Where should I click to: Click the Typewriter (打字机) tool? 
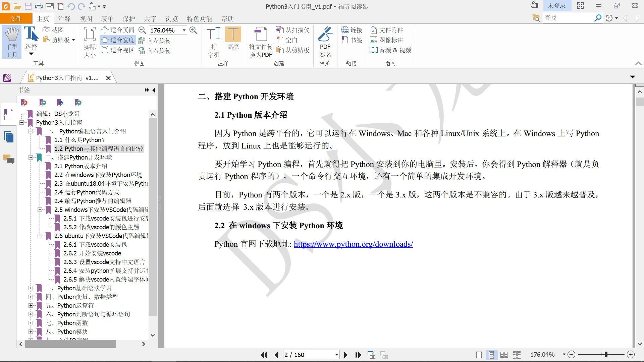point(214,42)
